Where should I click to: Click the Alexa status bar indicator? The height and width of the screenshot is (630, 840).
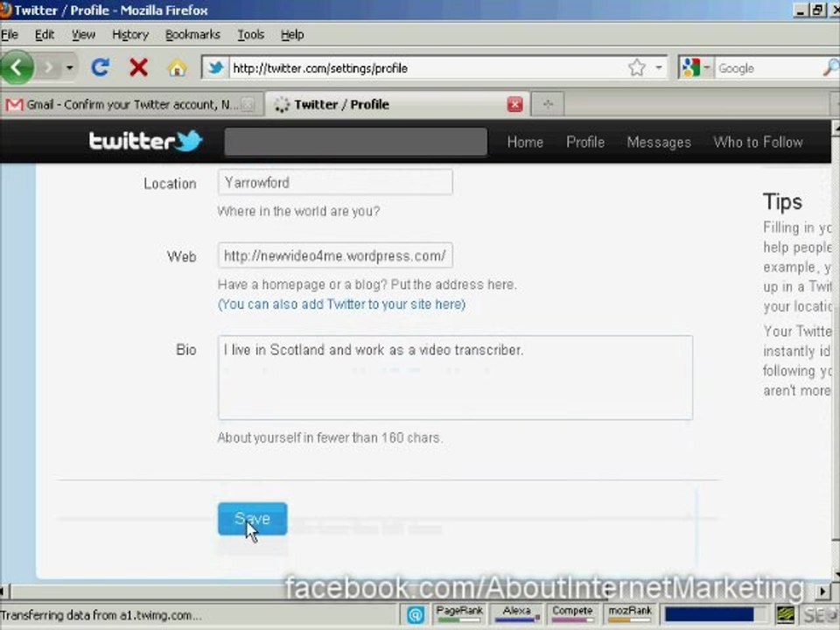tap(516, 614)
